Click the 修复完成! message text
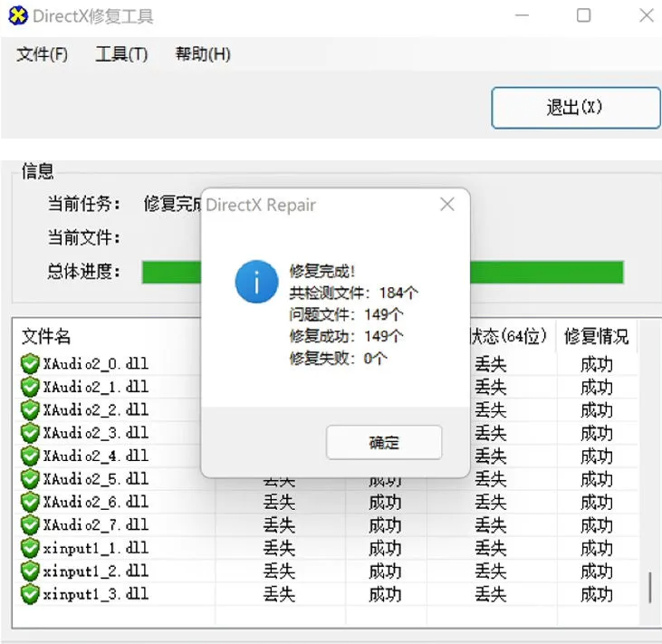Viewport: 662px width, 644px height. pos(322,271)
